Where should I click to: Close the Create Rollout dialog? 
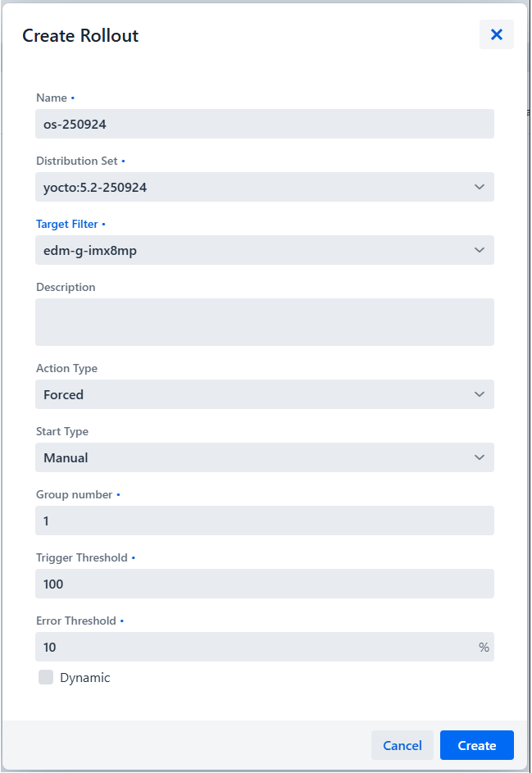click(x=496, y=34)
